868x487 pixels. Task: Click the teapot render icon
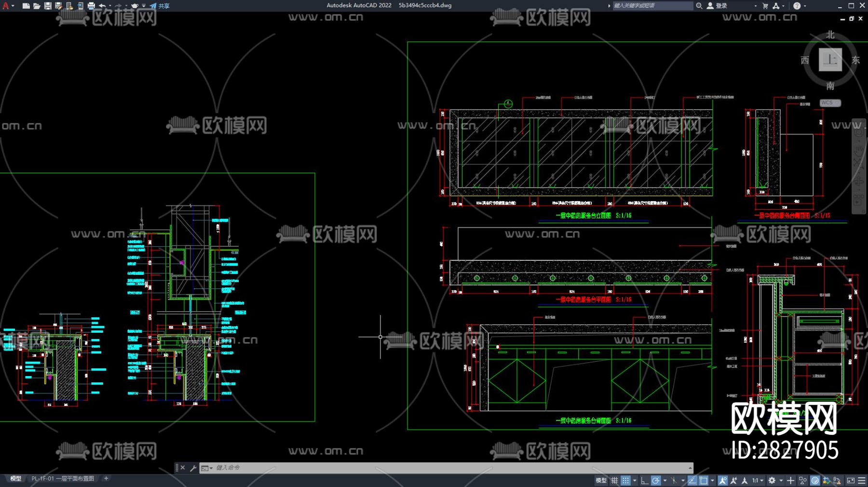point(135,6)
